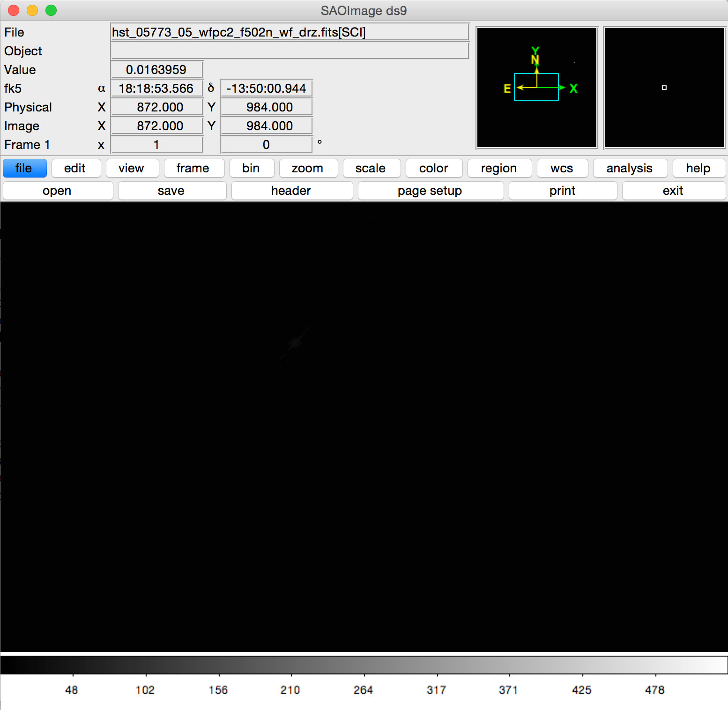Open the file menu in ds9
The width and height of the screenshot is (728, 710).
tap(24, 168)
